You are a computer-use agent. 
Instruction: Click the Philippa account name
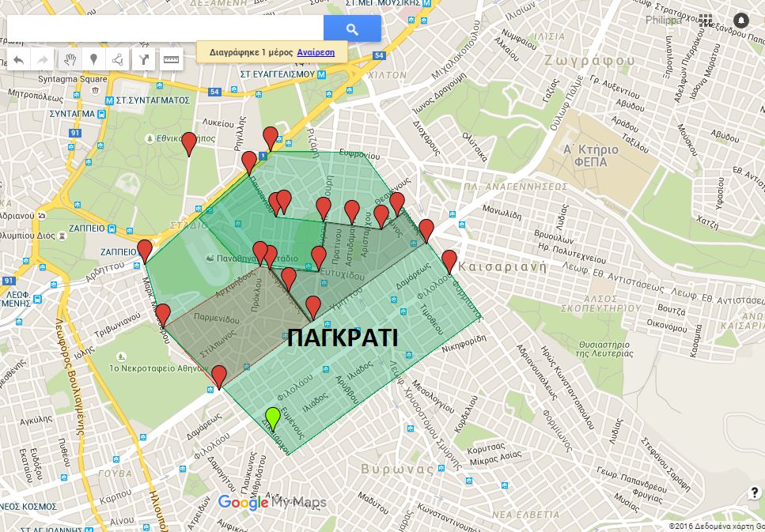click(x=663, y=20)
